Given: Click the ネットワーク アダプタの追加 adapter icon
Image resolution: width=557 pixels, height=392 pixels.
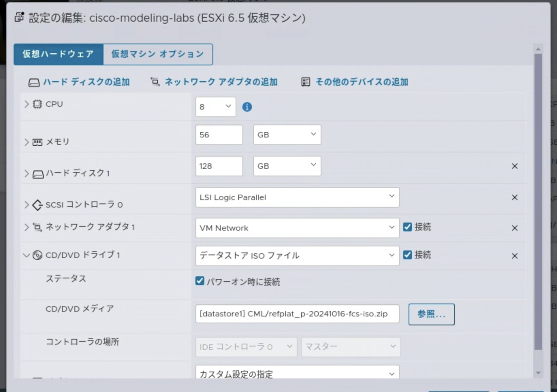Looking at the screenshot, I should click(154, 82).
